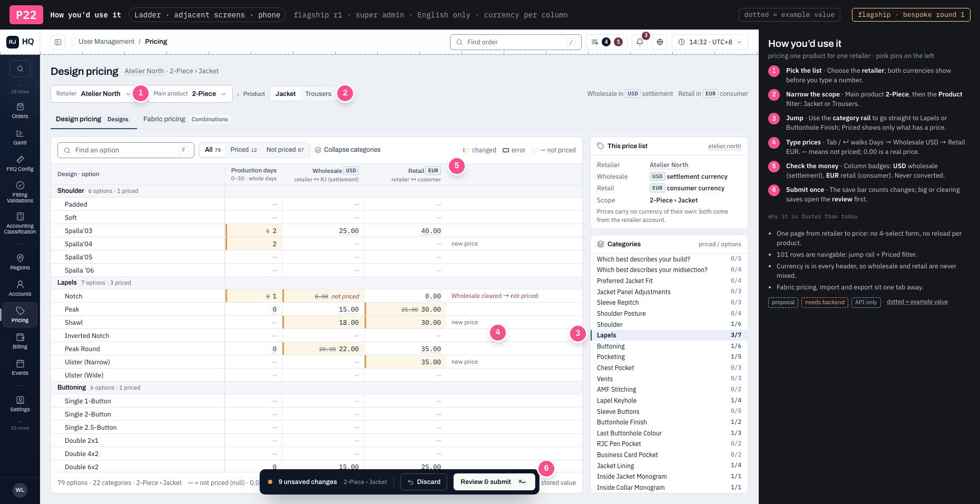Open the sidebar search icon
Image resolution: width=980 pixels, height=504 pixels.
[x=20, y=69]
